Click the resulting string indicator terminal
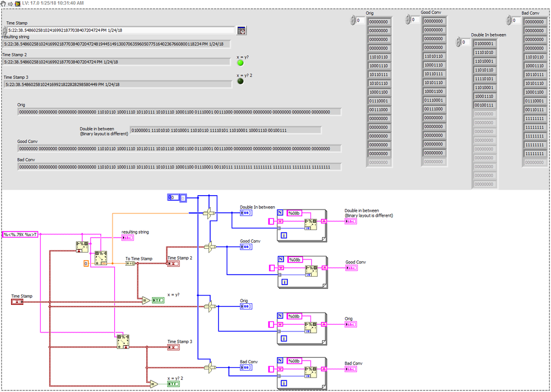Image resolution: width=551 pixels, height=392 pixels. click(127, 238)
